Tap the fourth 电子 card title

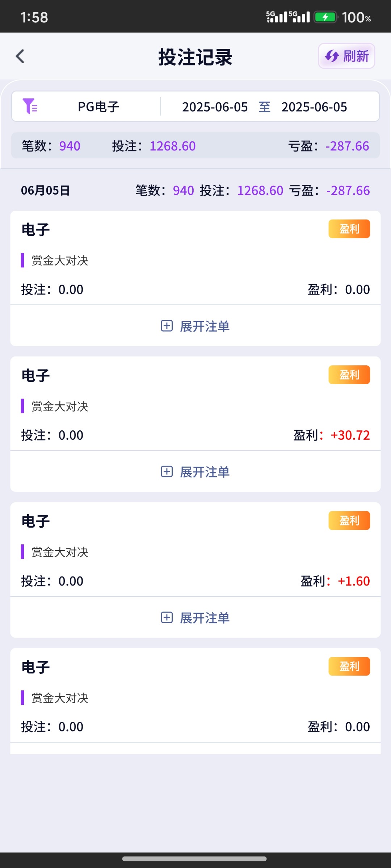pos(35,667)
